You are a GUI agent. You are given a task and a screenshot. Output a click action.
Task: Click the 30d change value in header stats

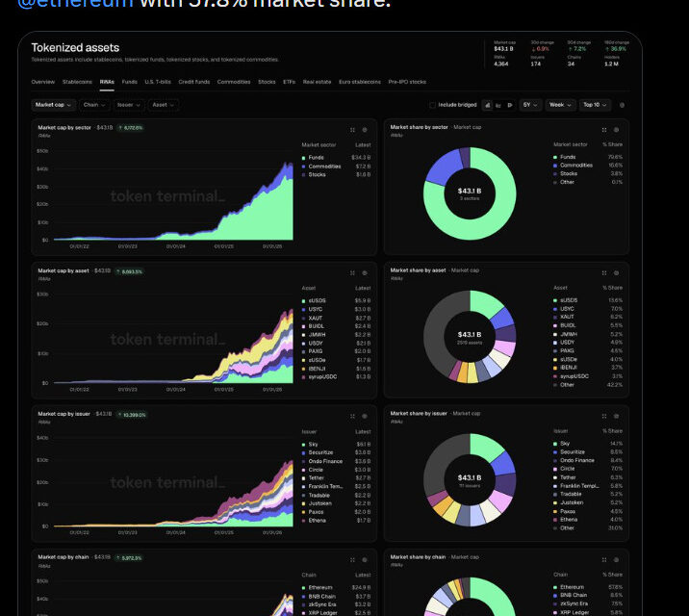pyautogui.click(x=540, y=49)
